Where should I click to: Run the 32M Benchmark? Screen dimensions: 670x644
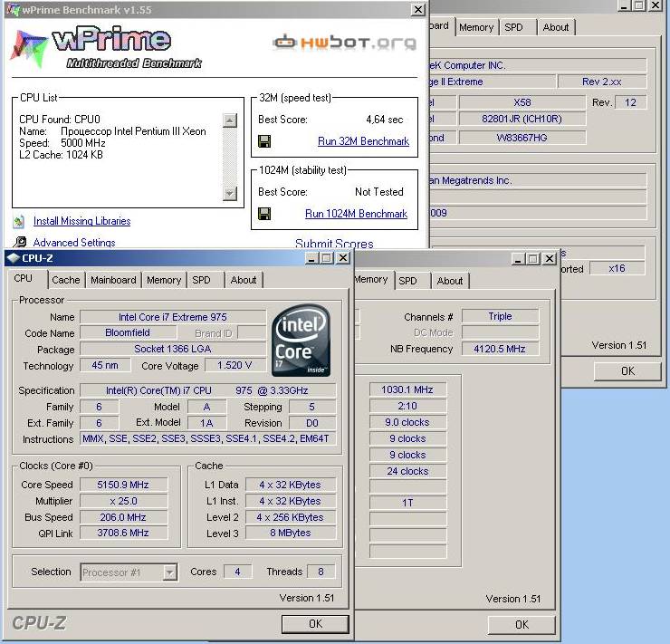363,141
